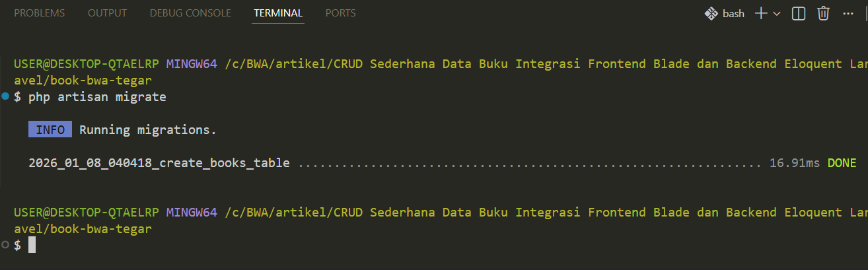Show the DEBUG CONSOLE tab
This screenshot has width=868, height=270.
pyautogui.click(x=190, y=13)
